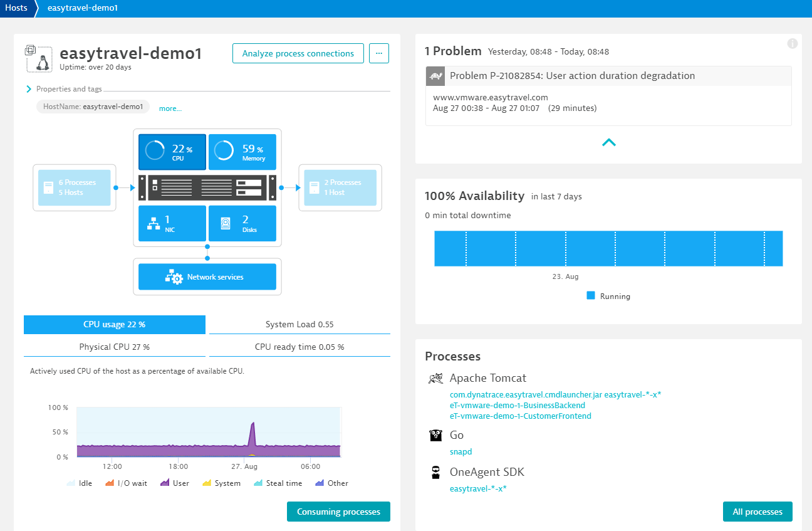Click the Running availability legend swatch
Viewport: 812px width, 531px height.
(591, 295)
